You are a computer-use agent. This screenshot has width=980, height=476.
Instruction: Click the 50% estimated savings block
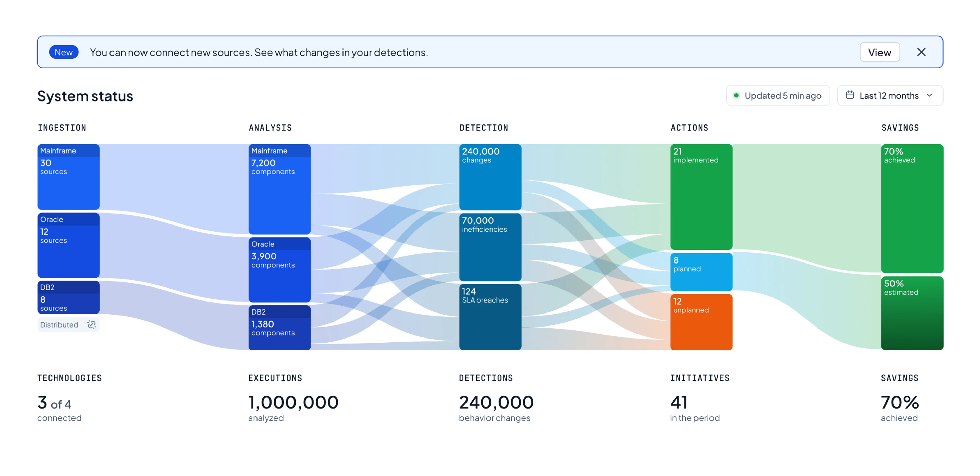coord(912,313)
